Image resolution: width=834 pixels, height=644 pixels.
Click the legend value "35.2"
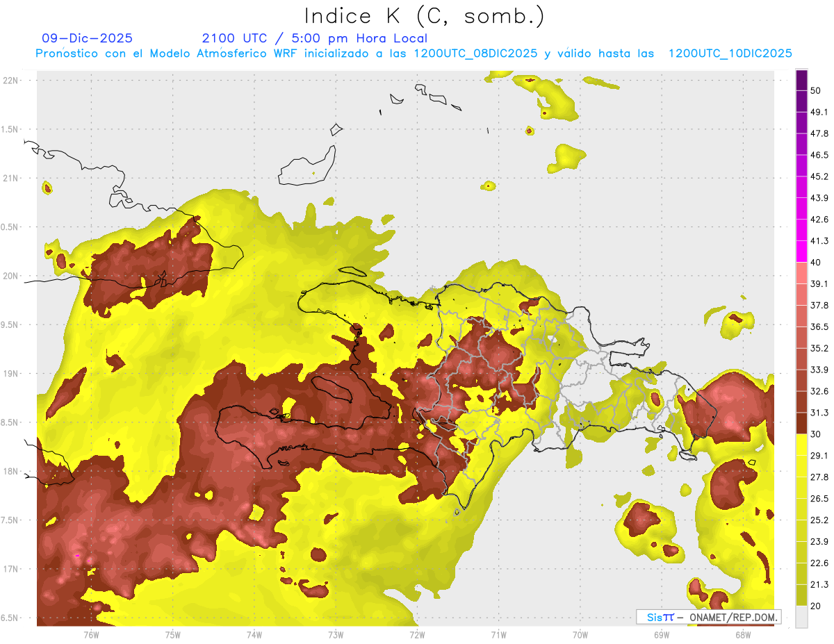(819, 348)
